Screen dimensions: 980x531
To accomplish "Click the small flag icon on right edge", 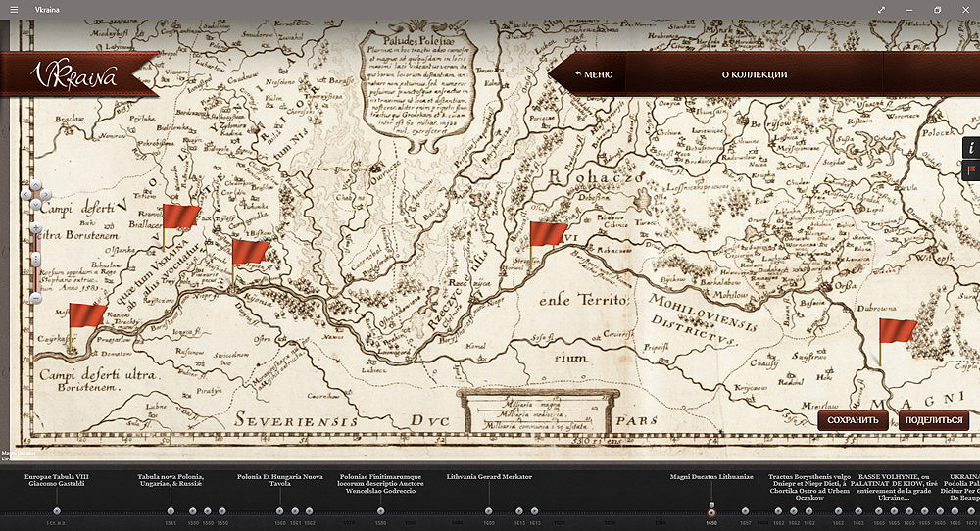I will [x=971, y=169].
